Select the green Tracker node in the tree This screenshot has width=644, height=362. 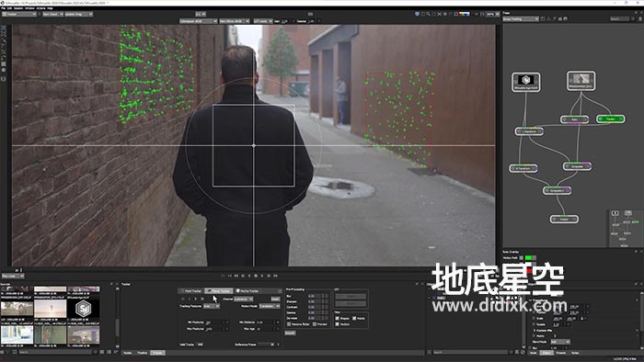click(610, 119)
